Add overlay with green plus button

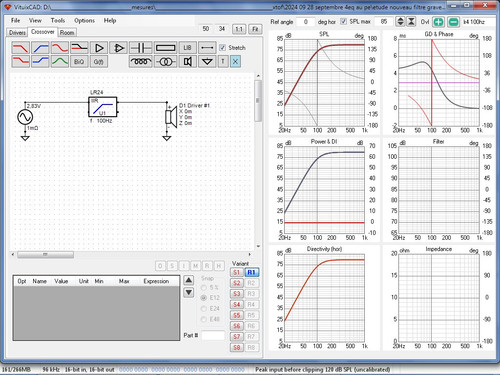click(439, 22)
